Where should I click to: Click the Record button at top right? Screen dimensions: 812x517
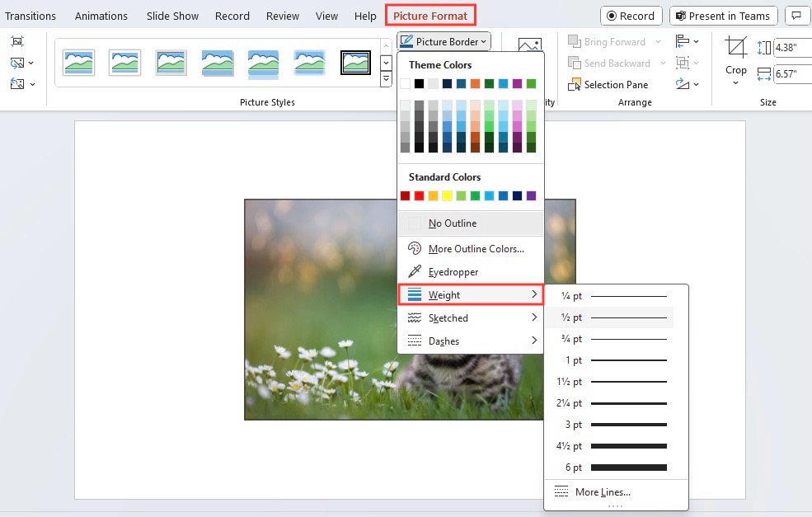pos(631,16)
